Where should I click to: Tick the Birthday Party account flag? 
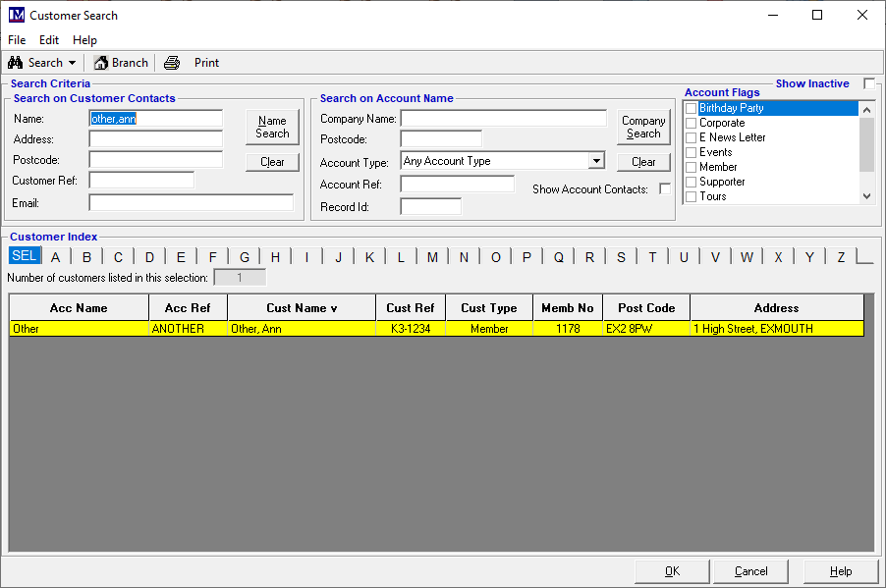tap(692, 108)
